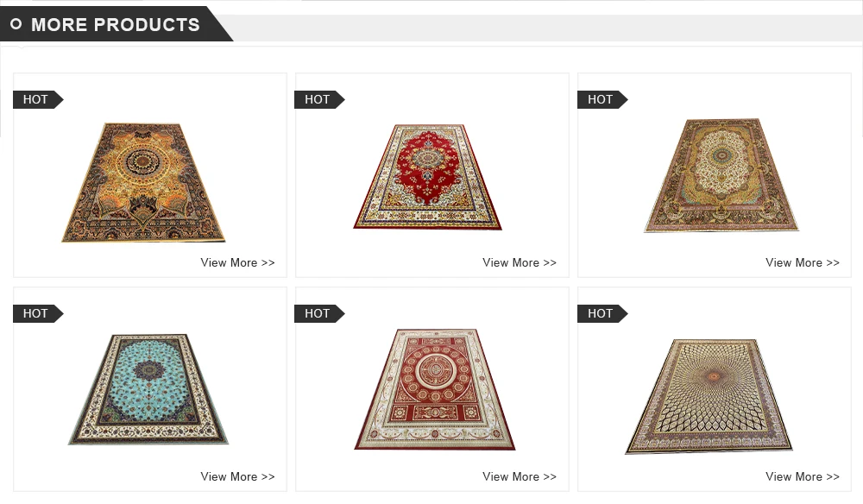Click HOT badge on spiral lattice rug card
The width and height of the screenshot is (863, 504).
tap(602, 313)
